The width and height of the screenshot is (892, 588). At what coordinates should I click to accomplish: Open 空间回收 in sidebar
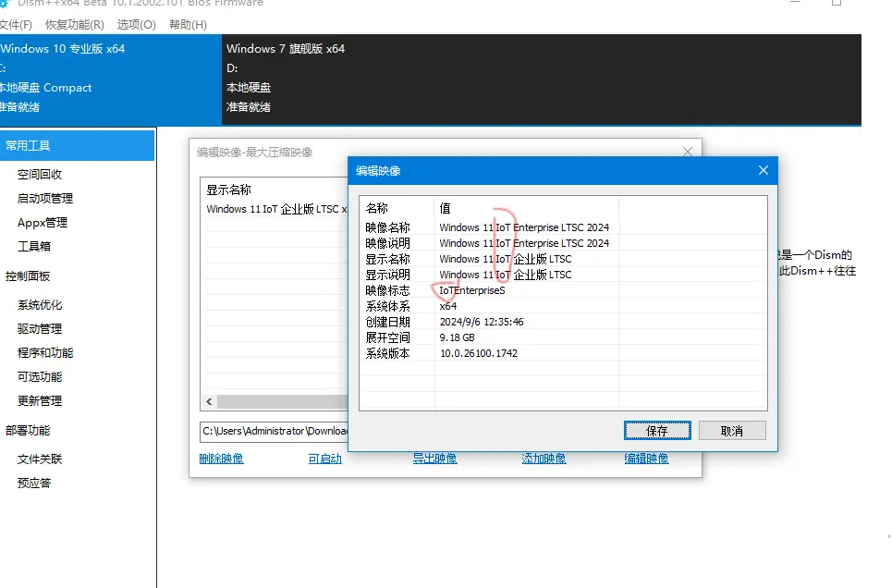(40, 174)
